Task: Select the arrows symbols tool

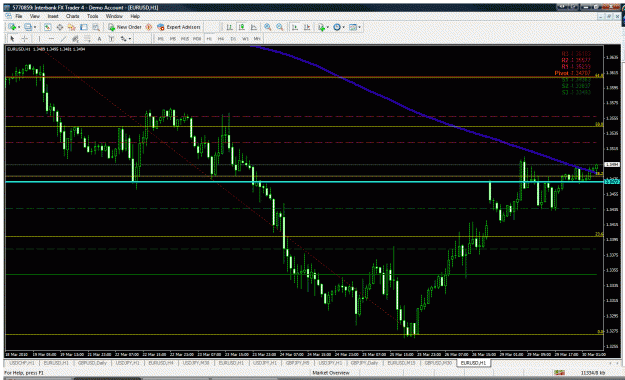Action: 123,39
